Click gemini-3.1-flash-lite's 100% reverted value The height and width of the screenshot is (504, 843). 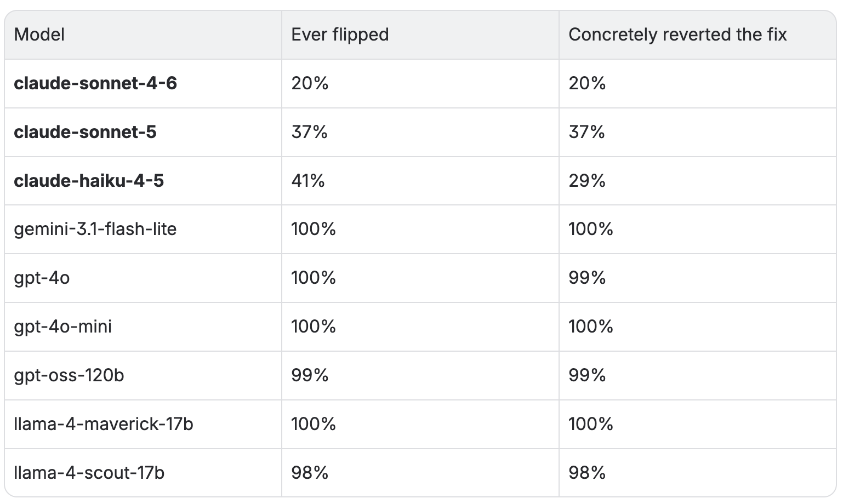click(x=591, y=229)
